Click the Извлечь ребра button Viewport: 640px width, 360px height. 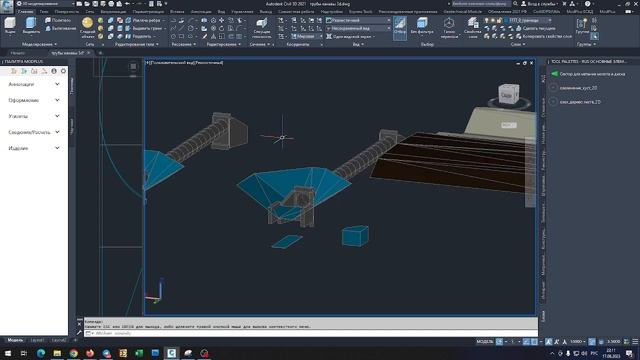click(x=144, y=20)
